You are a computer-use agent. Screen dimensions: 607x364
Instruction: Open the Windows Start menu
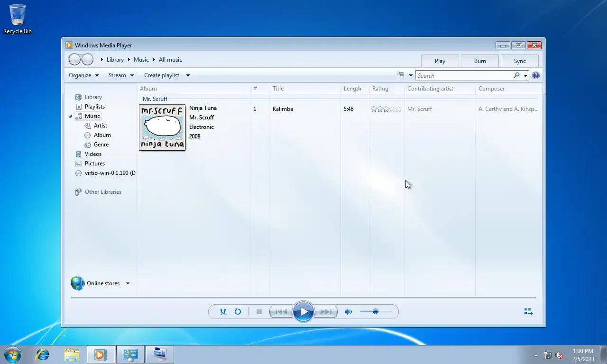tap(12, 355)
